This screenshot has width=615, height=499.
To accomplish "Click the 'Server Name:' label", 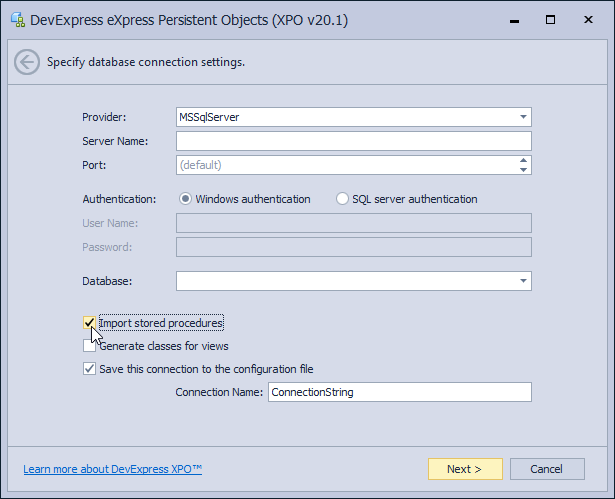I will tap(115, 141).
